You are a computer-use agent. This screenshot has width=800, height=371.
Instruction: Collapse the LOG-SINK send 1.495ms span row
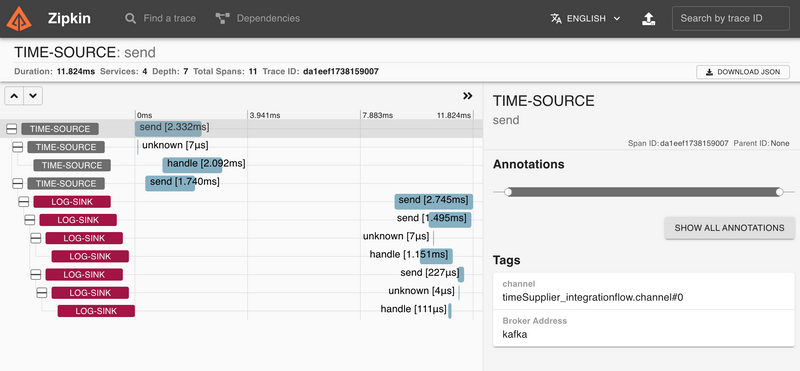click(30, 220)
